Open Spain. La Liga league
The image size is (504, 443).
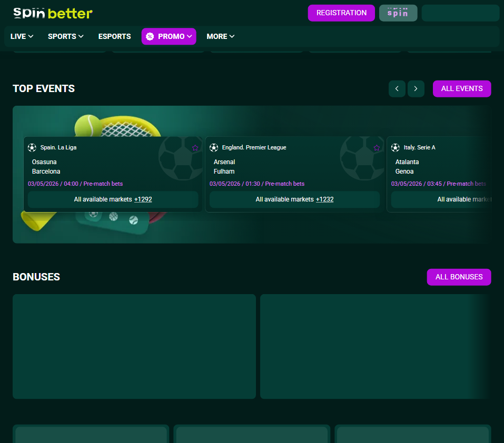point(58,147)
